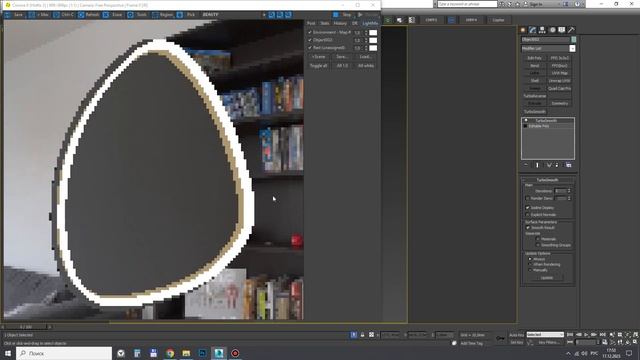Open the Selected key filter dropdown
This screenshot has height=360, width=640.
[545, 335]
